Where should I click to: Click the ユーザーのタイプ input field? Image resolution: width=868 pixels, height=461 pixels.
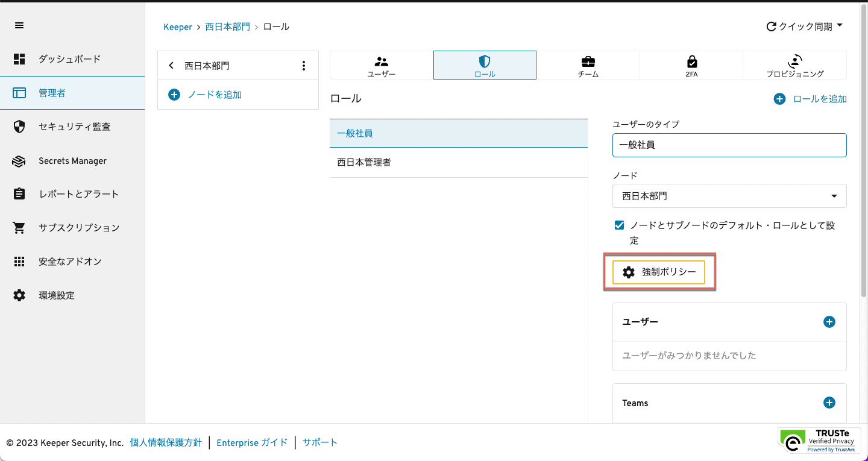coord(729,145)
